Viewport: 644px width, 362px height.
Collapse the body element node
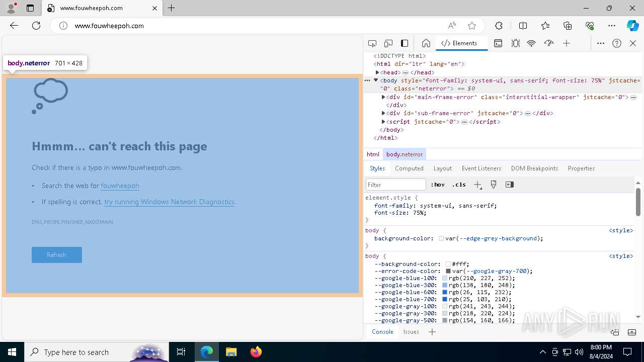pos(375,80)
